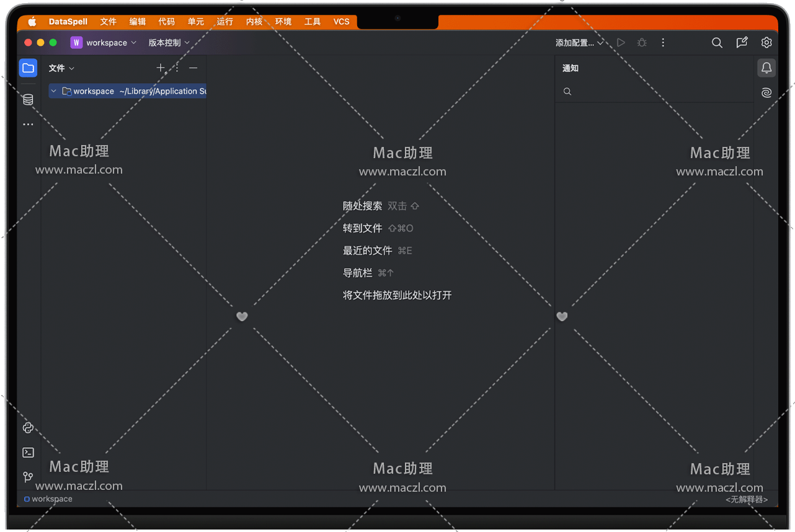Open the 工具 menu in menu bar

pyautogui.click(x=313, y=22)
